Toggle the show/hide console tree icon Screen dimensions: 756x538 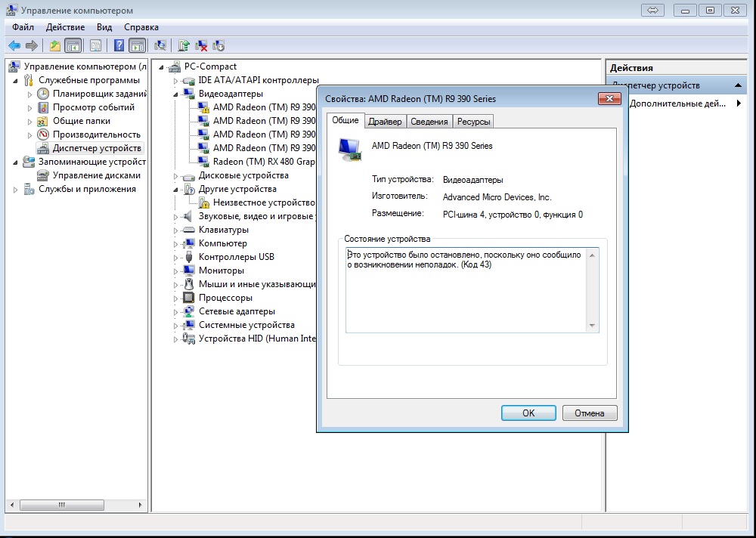click(x=73, y=46)
